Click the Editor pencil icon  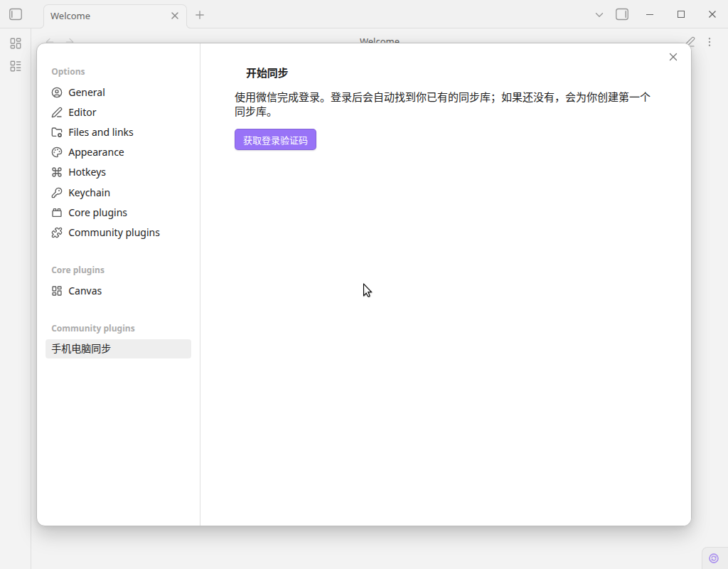click(x=57, y=112)
